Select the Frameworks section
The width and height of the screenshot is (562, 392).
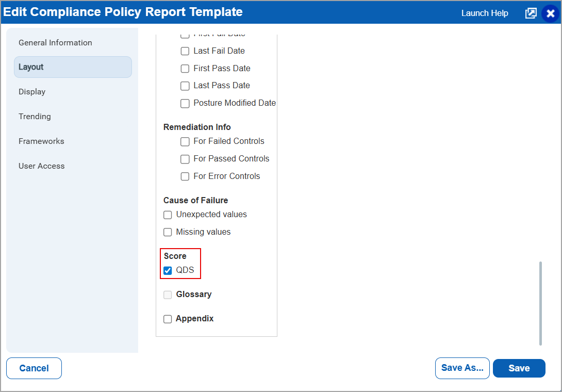click(41, 141)
